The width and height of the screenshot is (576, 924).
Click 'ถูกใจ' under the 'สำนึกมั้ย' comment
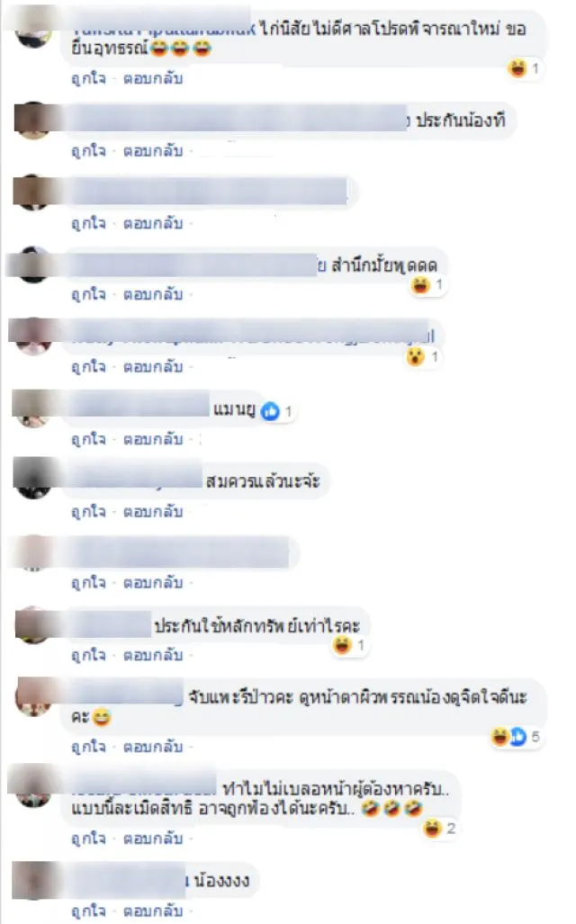point(88,294)
